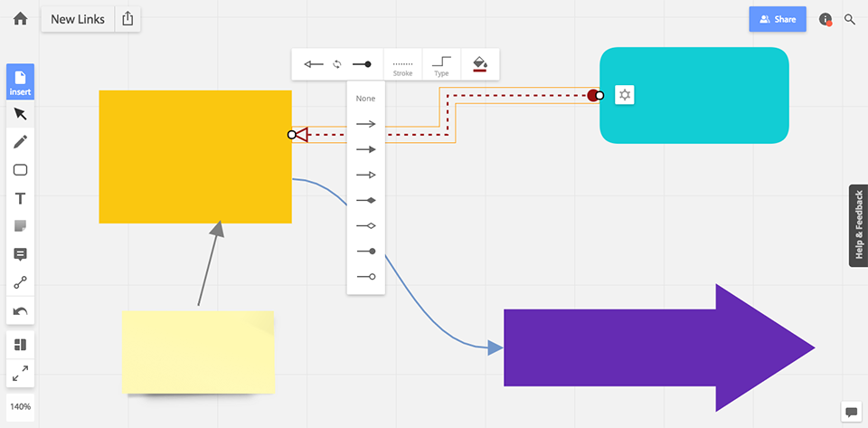
Task: Toggle fullscreen expand icon
Action: tap(21, 373)
